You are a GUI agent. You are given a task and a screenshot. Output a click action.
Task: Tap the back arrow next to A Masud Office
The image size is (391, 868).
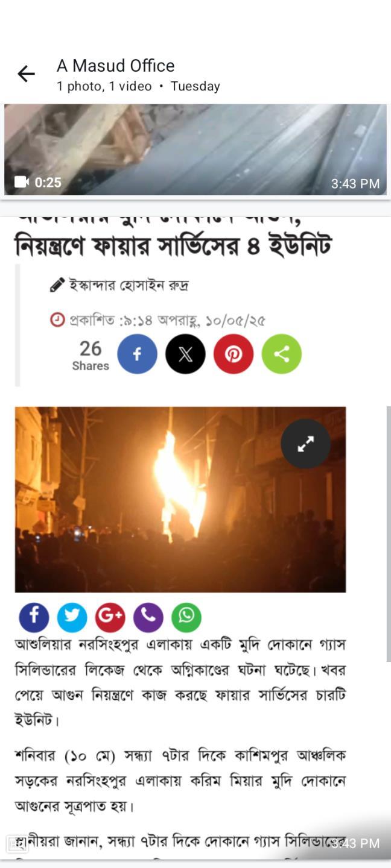coord(26,74)
